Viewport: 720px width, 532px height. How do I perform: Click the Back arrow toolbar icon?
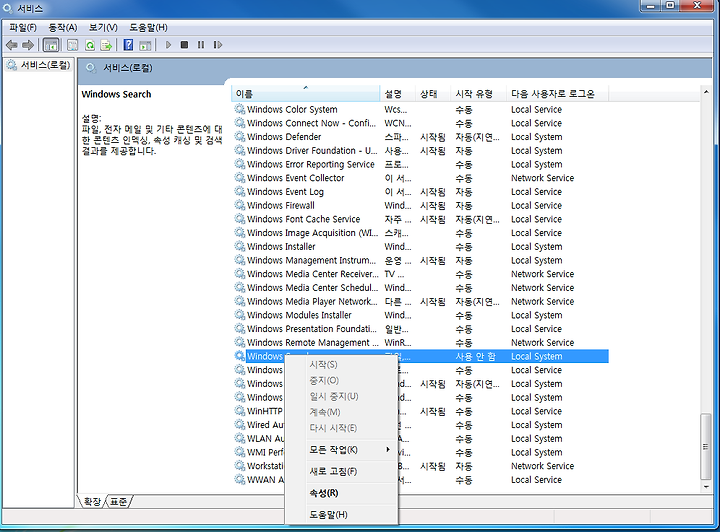pos(12,45)
